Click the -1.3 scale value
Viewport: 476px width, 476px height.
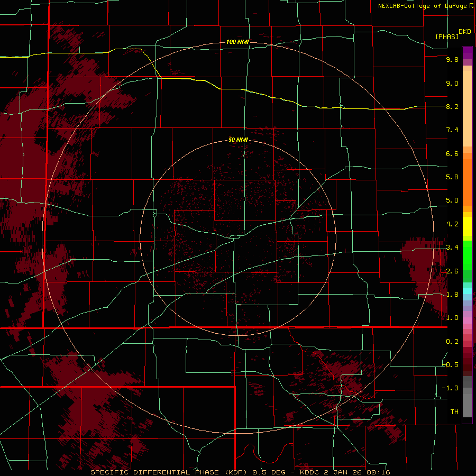coord(450,388)
